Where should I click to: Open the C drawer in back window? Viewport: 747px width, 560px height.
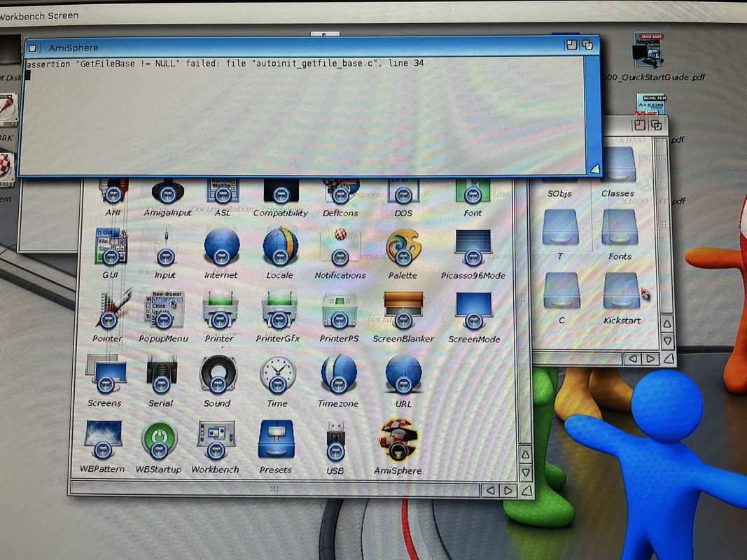coord(561,291)
